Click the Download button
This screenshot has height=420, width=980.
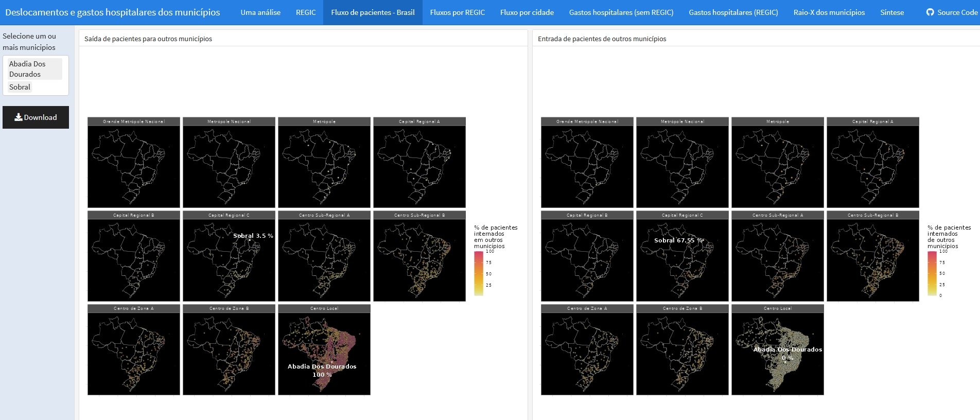tap(36, 117)
